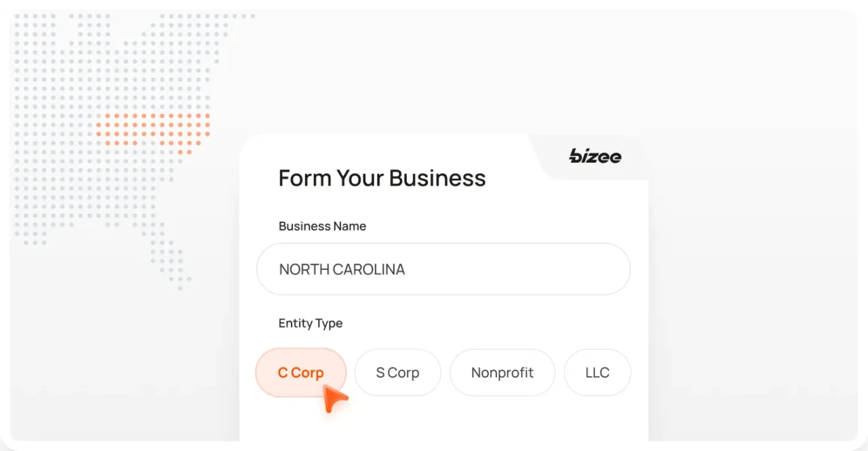Select the S Corp entity type
The image size is (868, 451).
[397, 372]
